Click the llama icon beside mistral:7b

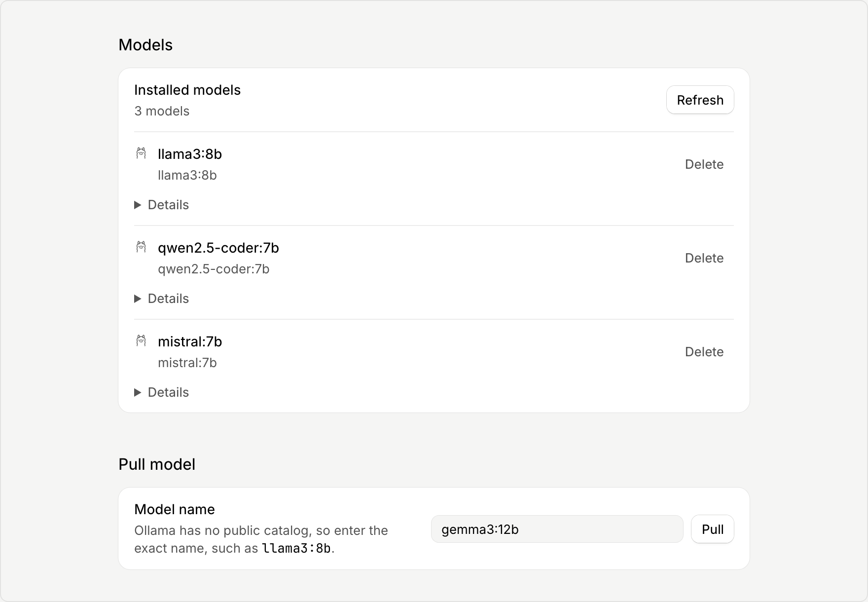(141, 341)
